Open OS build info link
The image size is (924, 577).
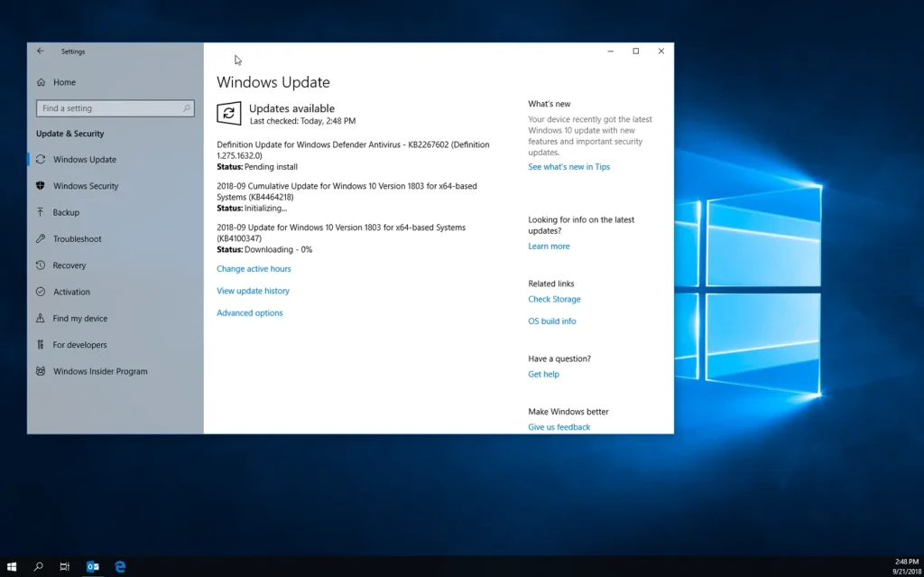coord(551,321)
